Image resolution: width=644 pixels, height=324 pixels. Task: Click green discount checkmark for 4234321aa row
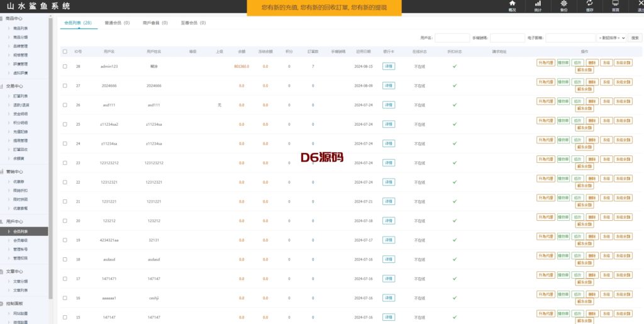(455, 240)
